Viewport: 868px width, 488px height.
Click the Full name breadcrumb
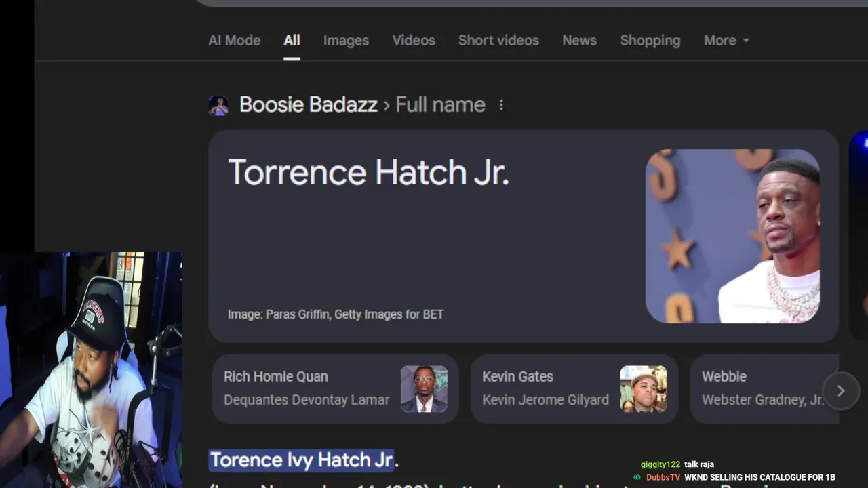(x=440, y=104)
